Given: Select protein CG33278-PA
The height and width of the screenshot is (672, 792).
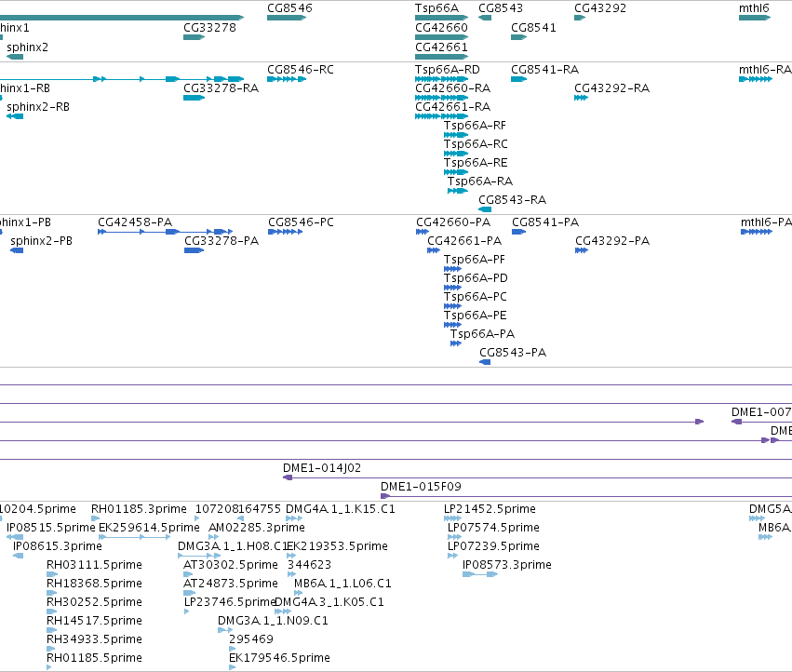Looking at the screenshot, I should point(194,250).
